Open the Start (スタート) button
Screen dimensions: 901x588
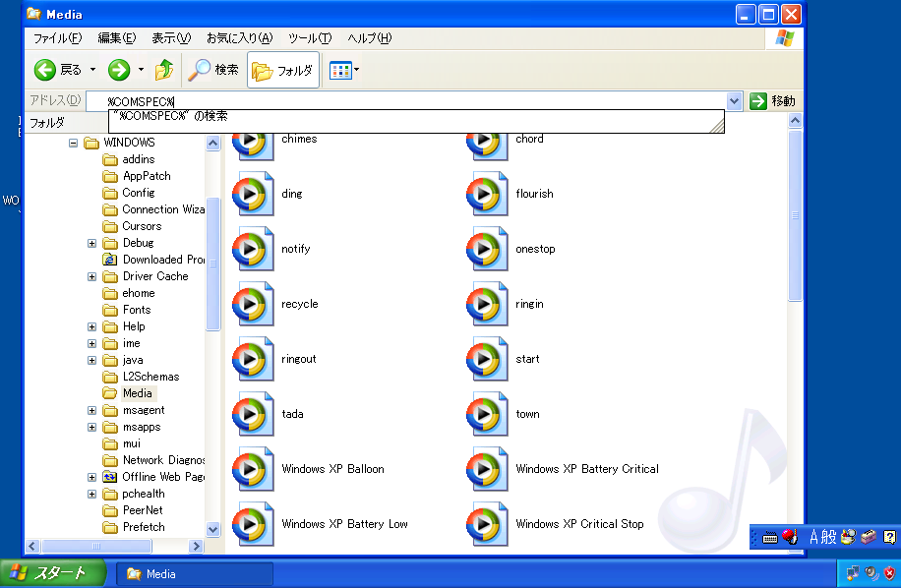click(53, 573)
